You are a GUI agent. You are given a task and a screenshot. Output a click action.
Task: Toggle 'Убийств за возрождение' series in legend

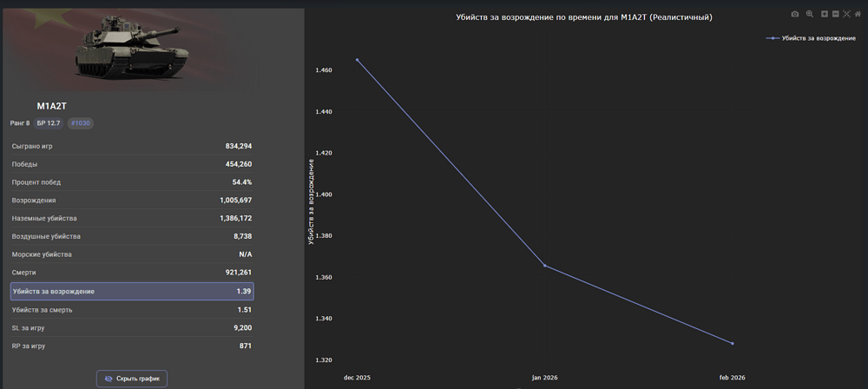(812, 38)
